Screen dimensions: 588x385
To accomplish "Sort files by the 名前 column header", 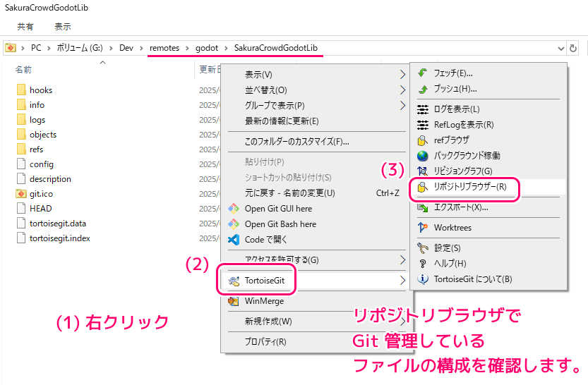I will [24, 70].
